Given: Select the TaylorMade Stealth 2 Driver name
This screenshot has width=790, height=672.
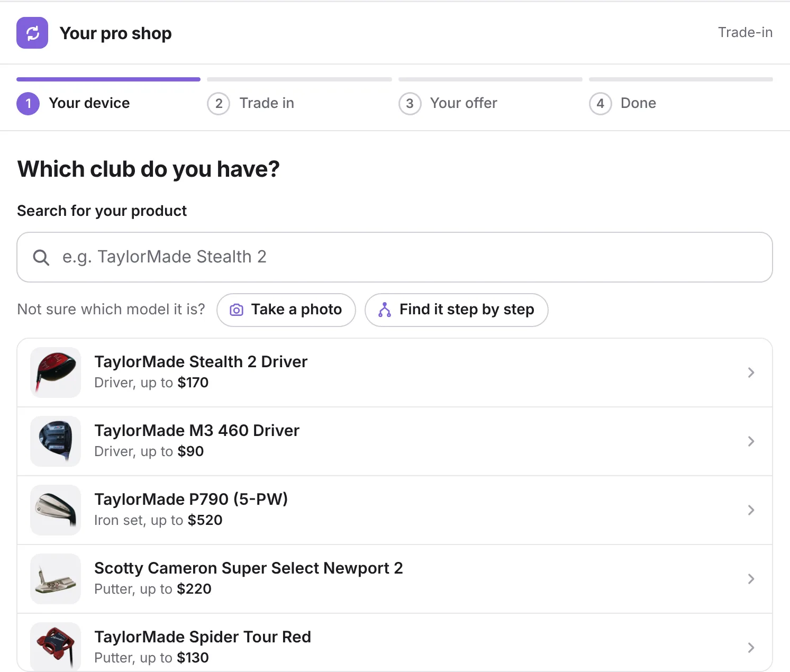Looking at the screenshot, I should point(201,362).
